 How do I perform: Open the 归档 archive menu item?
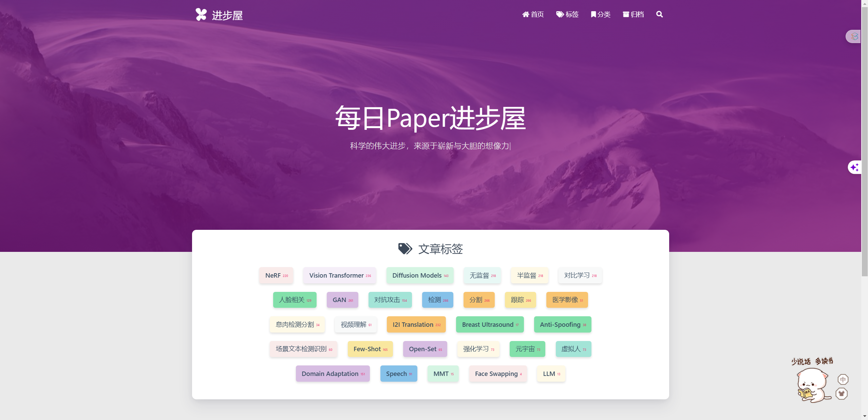(x=633, y=14)
